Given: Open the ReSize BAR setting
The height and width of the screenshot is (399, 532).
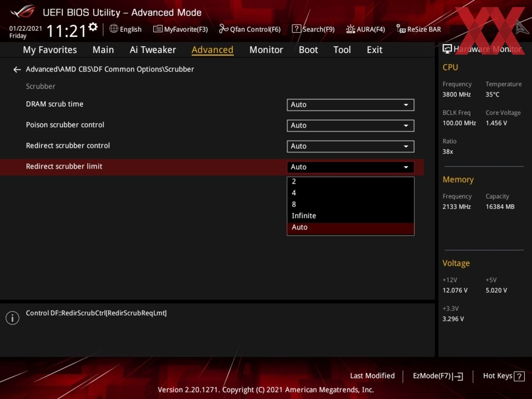Looking at the screenshot, I should click(419, 29).
